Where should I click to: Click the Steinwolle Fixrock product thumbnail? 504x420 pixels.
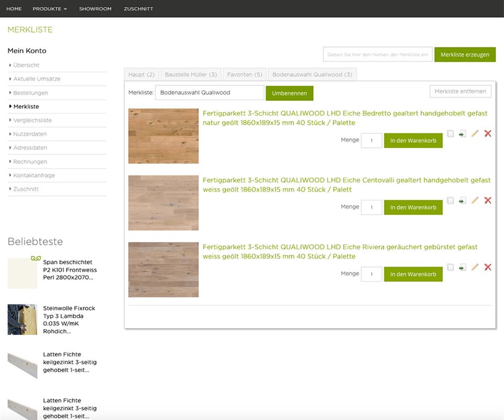pos(23,320)
